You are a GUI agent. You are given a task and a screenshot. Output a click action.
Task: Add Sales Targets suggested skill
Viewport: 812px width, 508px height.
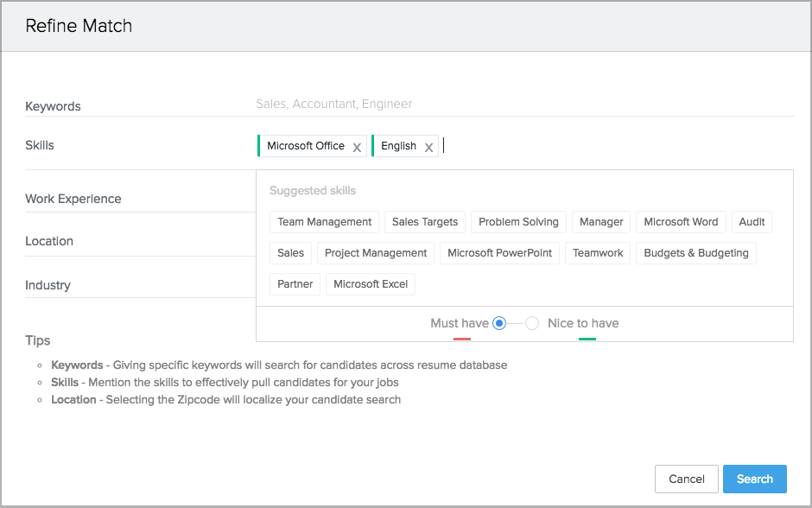[x=425, y=222]
